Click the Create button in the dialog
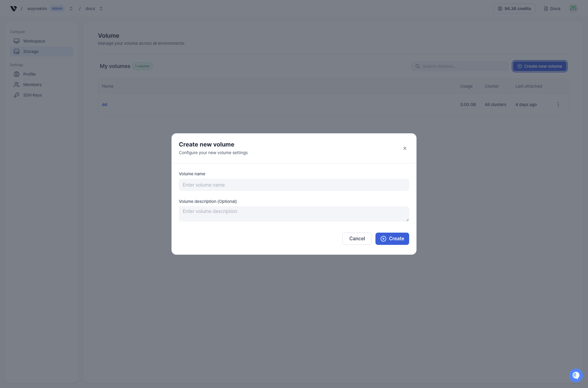Viewport: 588px width, 388px height. coord(392,238)
